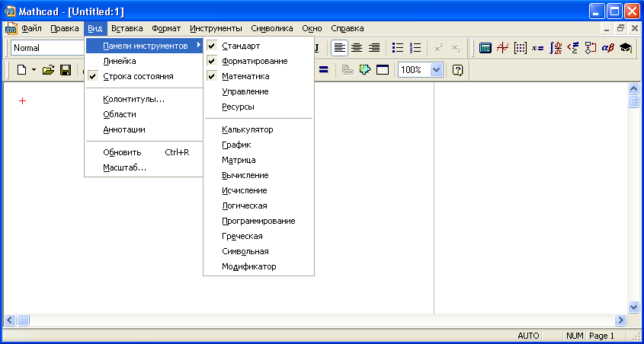The height and width of the screenshot is (344, 644).
Task: Toggle Линейка ruler option
Action: 145,61
